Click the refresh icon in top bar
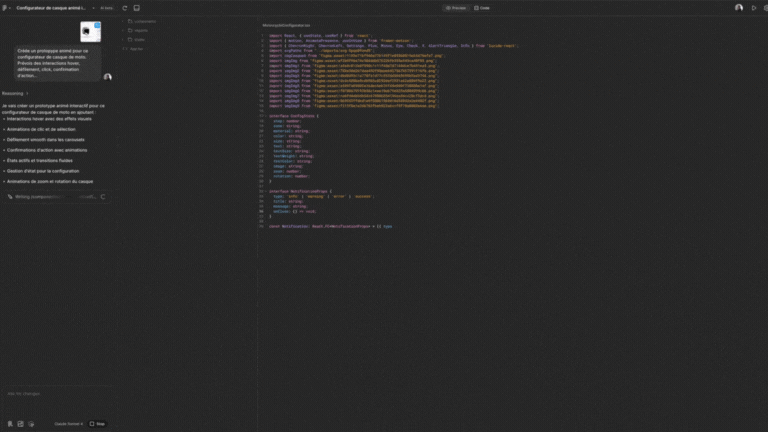Image resolution: width=768 pixels, height=432 pixels. point(124,7)
